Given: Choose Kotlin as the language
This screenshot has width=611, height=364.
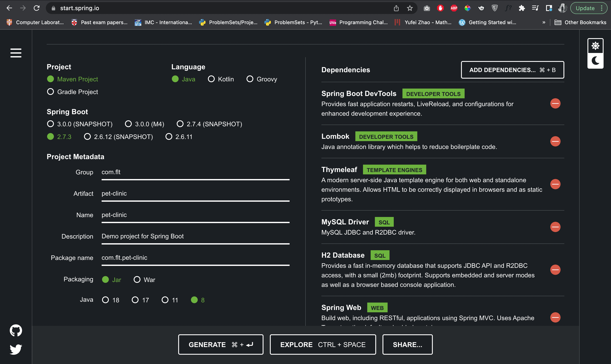Looking at the screenshot, I should pos(221,79).
